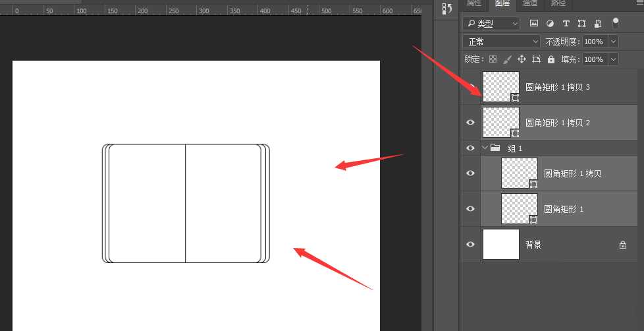Image resolution: width=644 pixels, height=331 pixels.
Task: Hide the 圆角矩形 1 拷贝 2 layer
Action: coord(471,123)
